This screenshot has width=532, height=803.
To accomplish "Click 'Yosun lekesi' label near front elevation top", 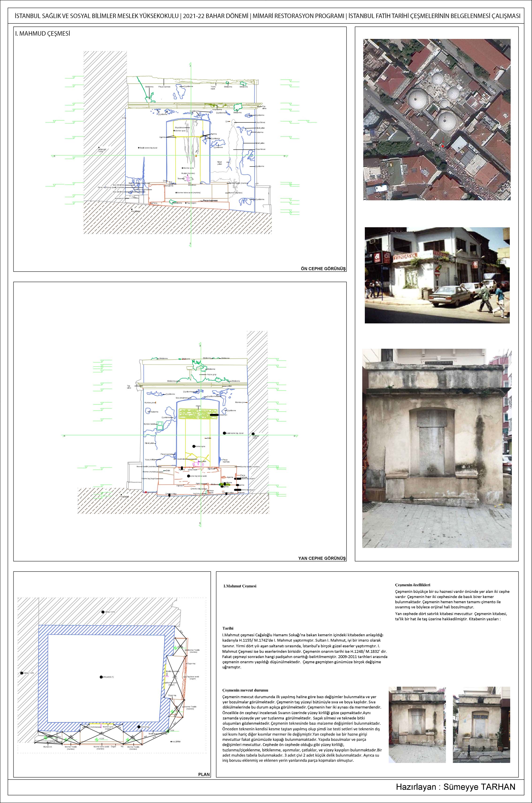I will tap(260, 122).
